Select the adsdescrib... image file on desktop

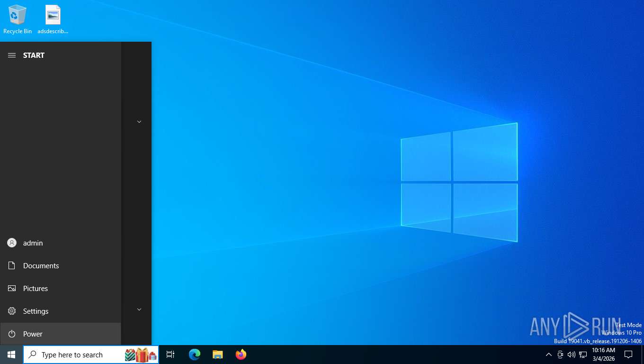53,19
